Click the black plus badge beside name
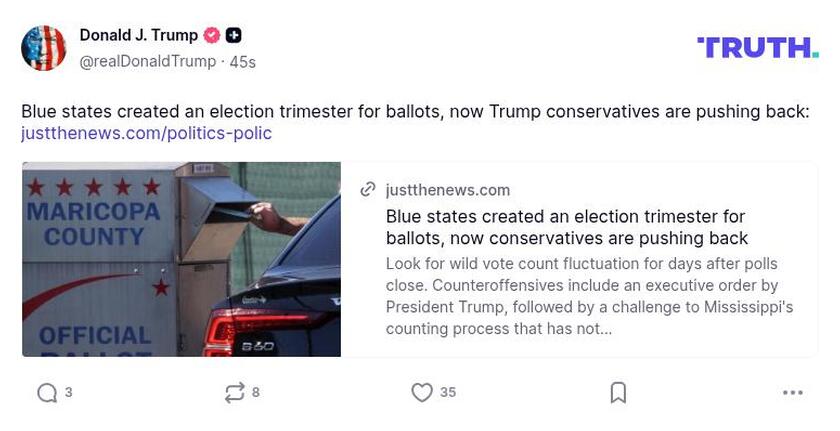Screen dimensions: 840x431 click(233, 35)
